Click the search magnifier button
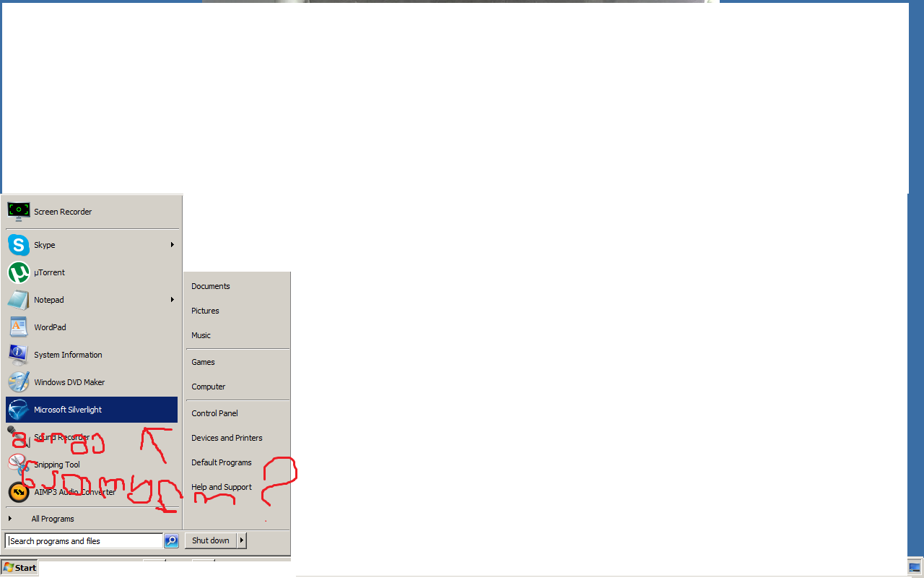 point(171,540)
